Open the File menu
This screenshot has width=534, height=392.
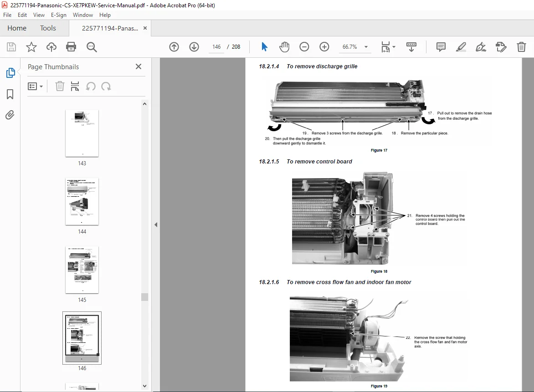7,15
